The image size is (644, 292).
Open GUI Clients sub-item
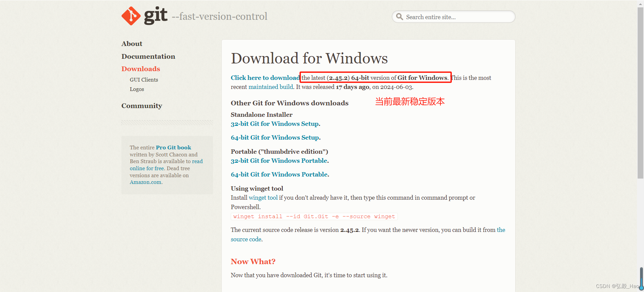point(144,80)
